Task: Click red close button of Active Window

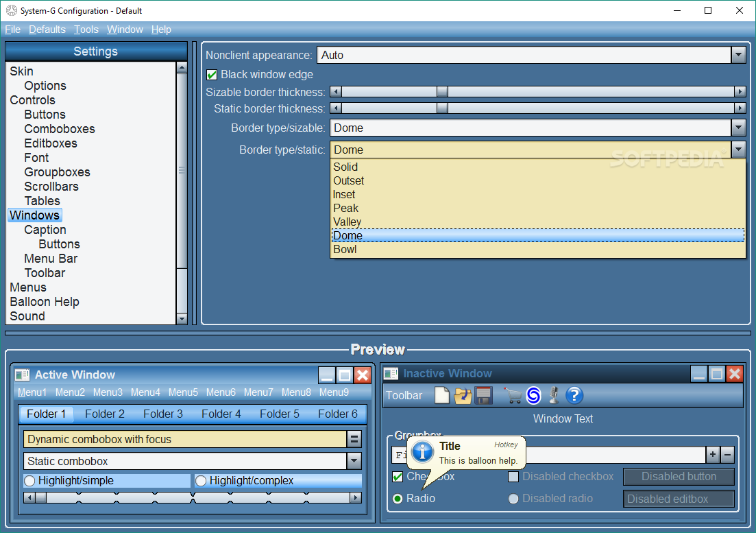Action: (x=363, y=375)
